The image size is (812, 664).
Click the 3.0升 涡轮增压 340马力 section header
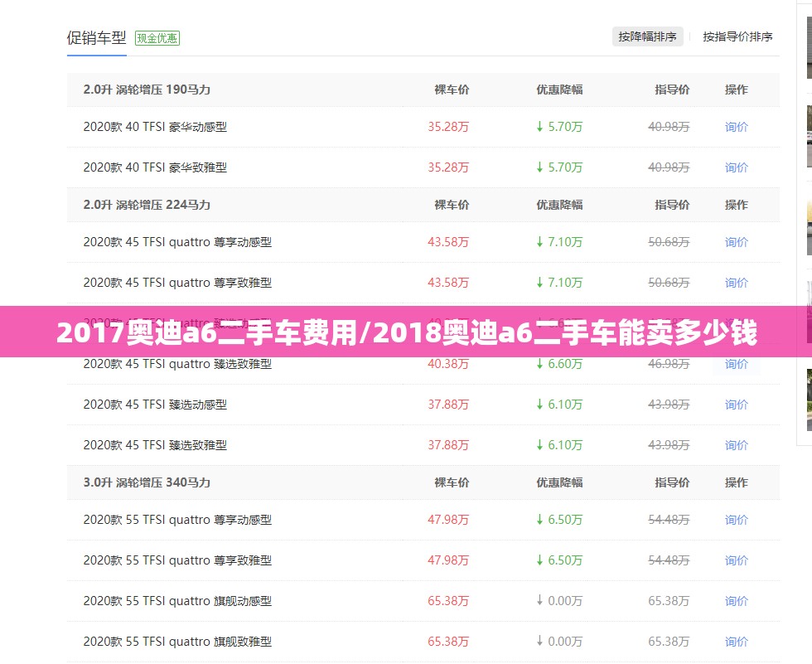coord(147,482)
